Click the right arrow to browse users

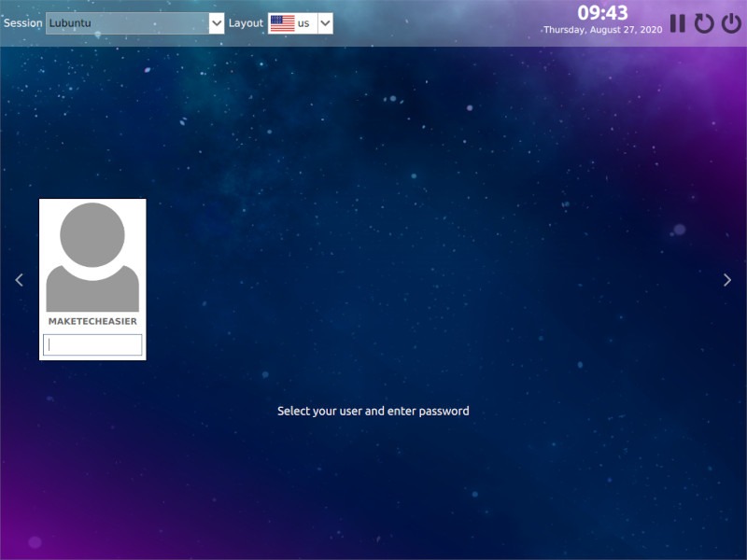pos(728,280)
